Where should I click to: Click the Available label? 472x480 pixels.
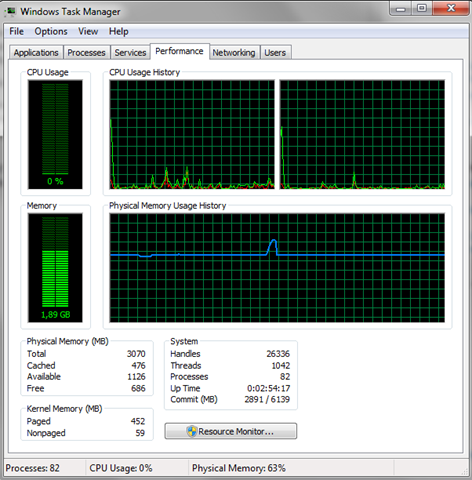coord(44,377)
